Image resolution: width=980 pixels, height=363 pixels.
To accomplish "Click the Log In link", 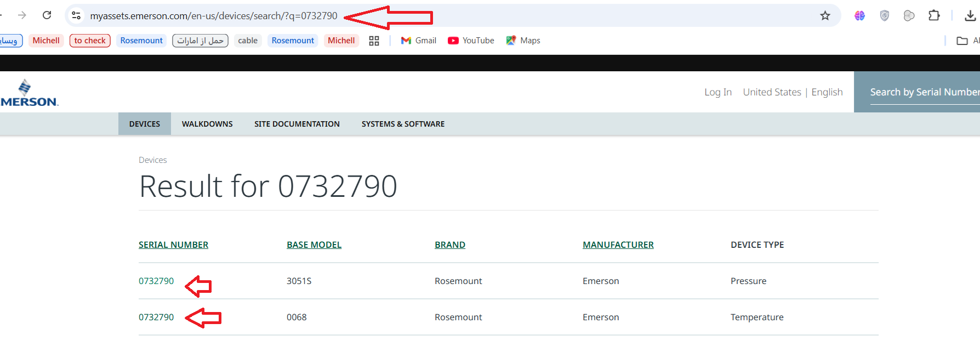I will click(x=718, y=92).
